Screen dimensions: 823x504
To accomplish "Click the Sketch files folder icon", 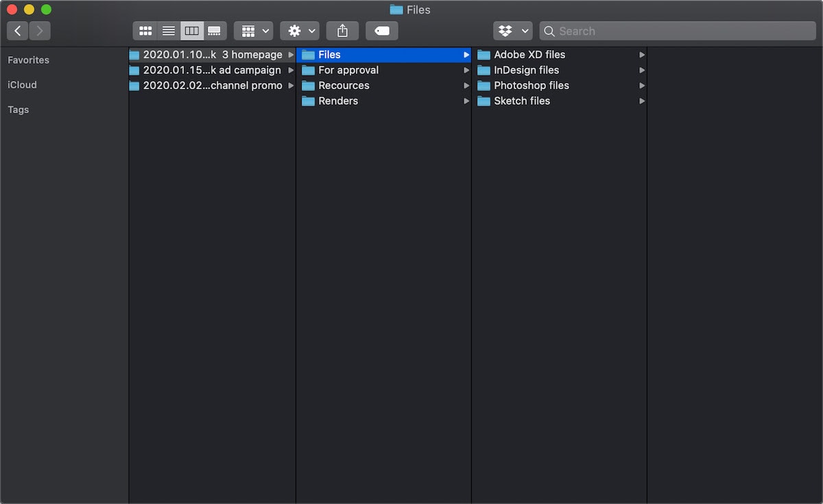I will pyautogui.click(x=484, y=101).
